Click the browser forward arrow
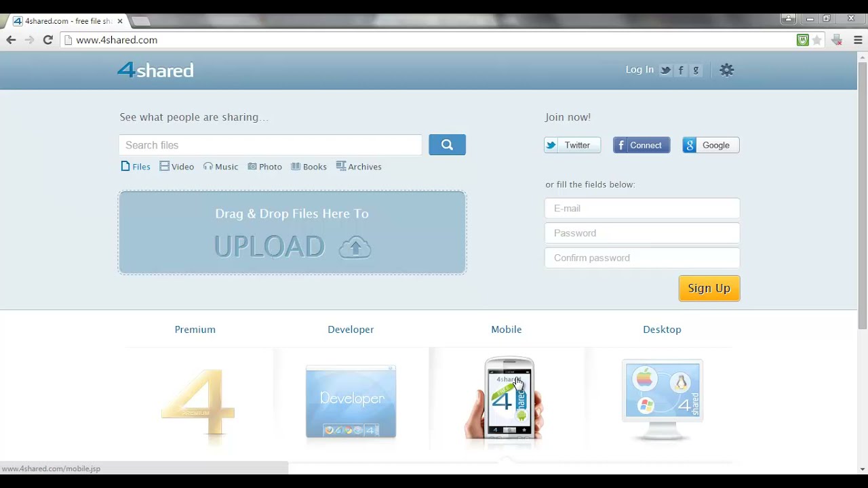This screenshot has height=488, width=868. 29,40
